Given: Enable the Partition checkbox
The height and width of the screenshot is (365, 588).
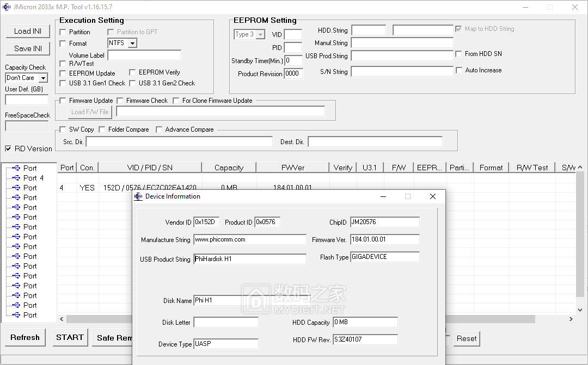Looking at the screenshot, I should [x=64, y=32].
